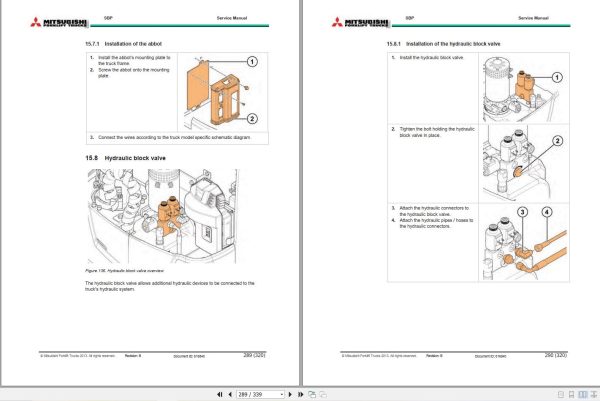The image size is (600, 401).
Task: Click 'Service Manual' header on right page
Action: (533, 18)
